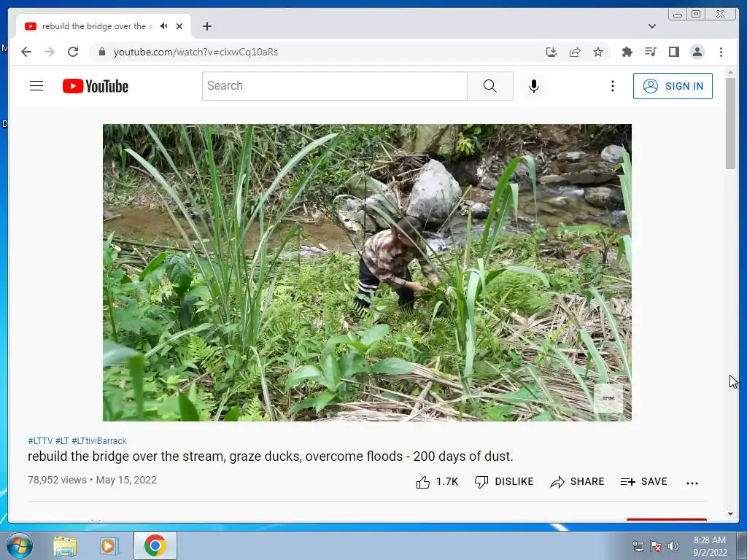
Task: Click the search magnifier button
Action: tap(489, 86)
